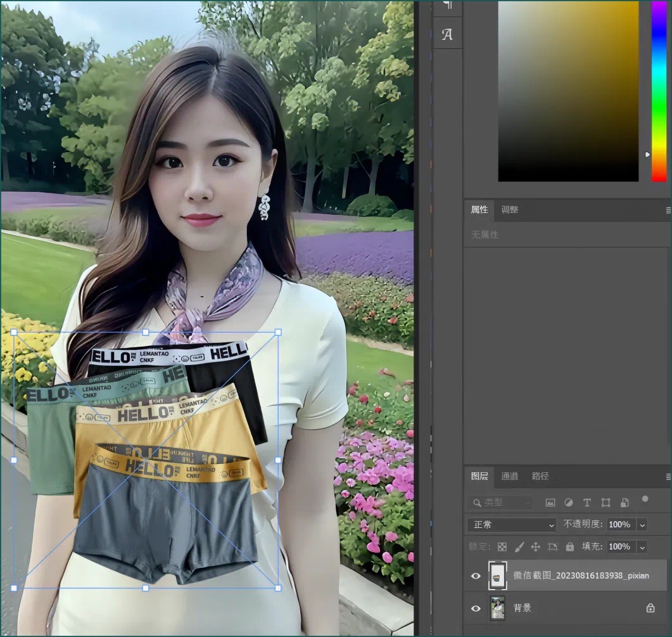This screenshot has width=672, height=637.
Task: Click the adjustment layer filter icon
Action: point(568,503)
